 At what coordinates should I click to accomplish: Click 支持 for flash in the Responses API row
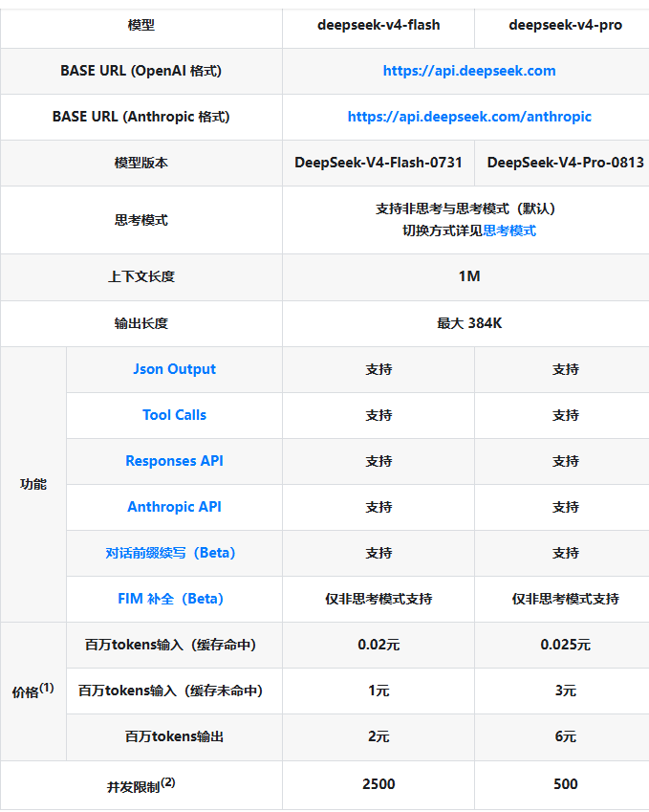click(x=379, y=461)
